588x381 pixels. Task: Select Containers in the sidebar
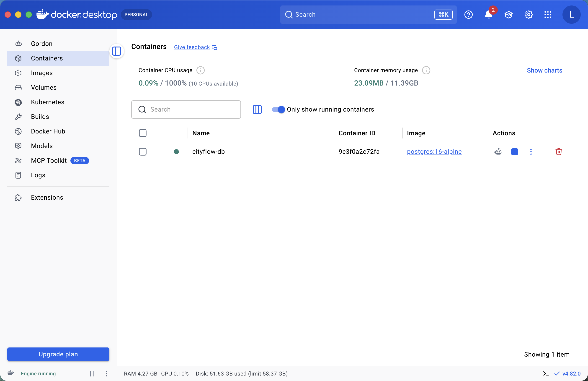(x=58, y=58)
